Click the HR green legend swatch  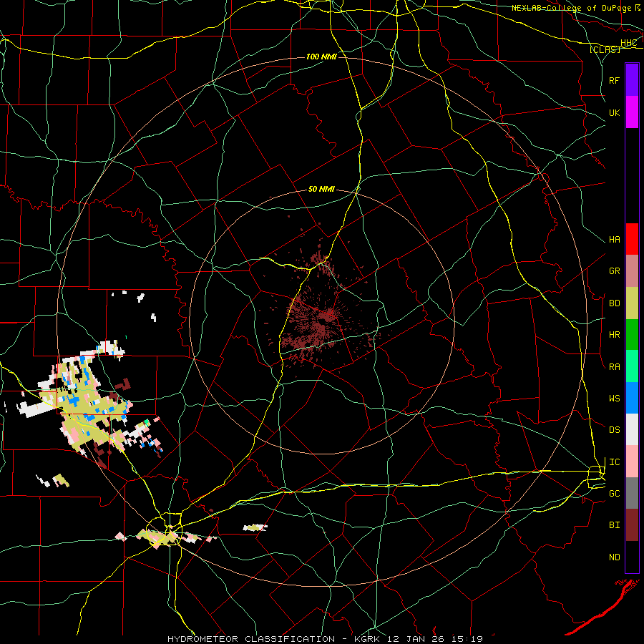coord(632,334)
